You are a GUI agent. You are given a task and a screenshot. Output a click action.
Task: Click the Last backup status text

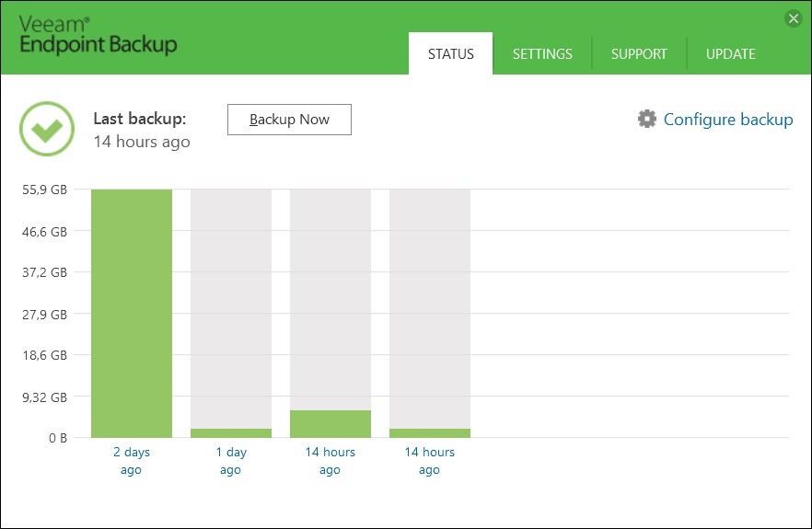tap(142, 130)
